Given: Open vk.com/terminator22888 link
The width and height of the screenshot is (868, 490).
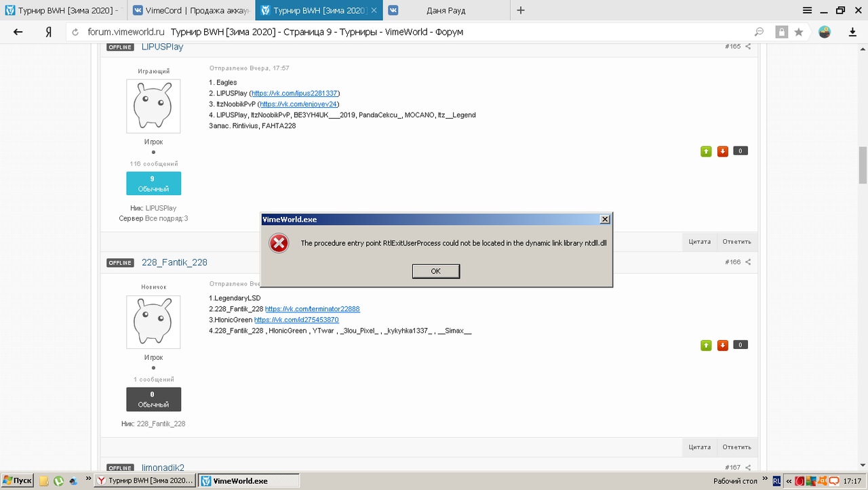Looking at the screenshot, I should point(313,309).
